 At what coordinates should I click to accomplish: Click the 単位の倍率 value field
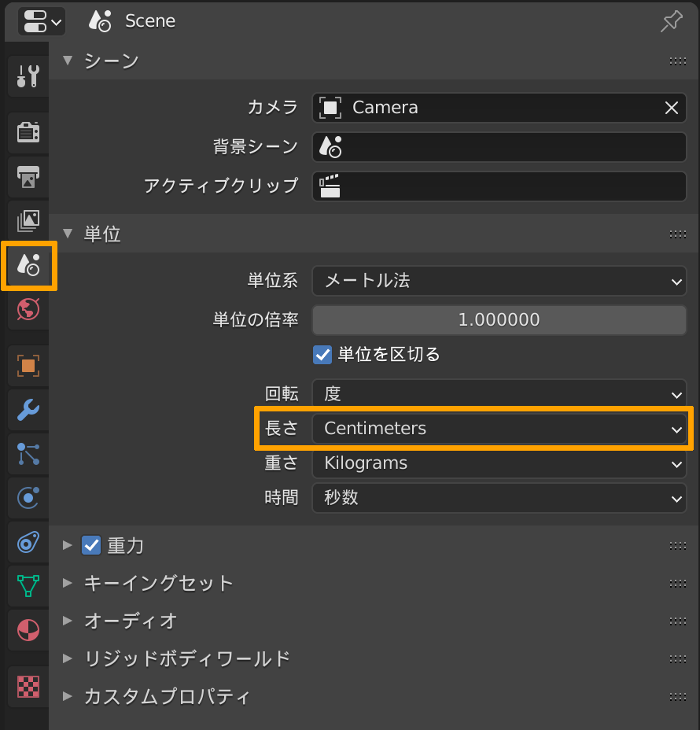(x=499, y=320)
